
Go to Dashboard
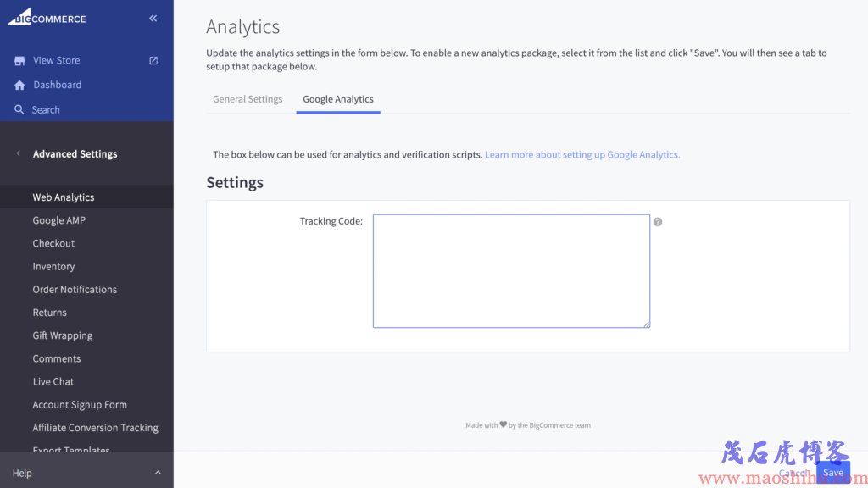pos(57,85)
